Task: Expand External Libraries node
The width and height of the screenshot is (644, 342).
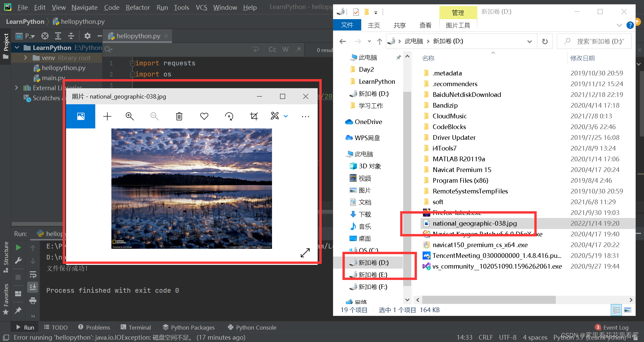Action: coord(16,88)
